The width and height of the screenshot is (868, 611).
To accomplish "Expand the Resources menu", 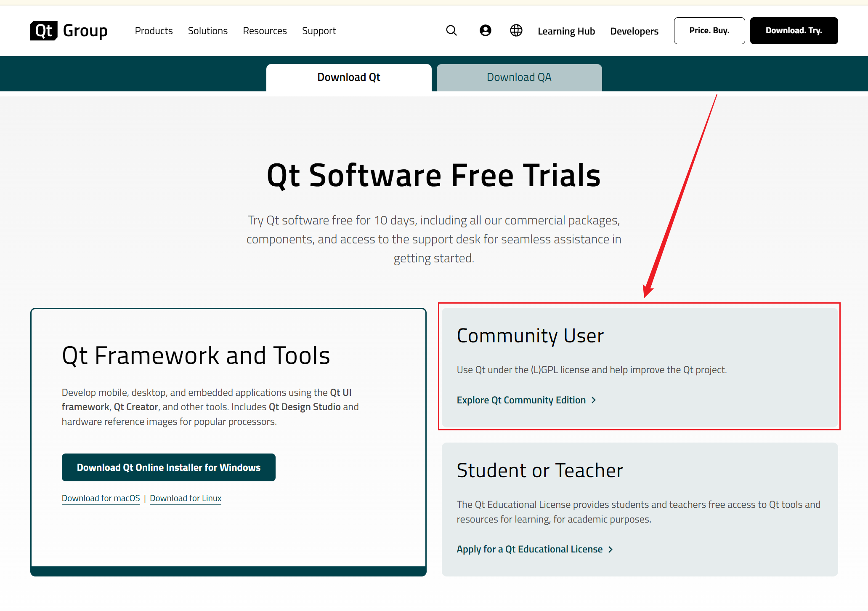I will click(x=265, y=31).
